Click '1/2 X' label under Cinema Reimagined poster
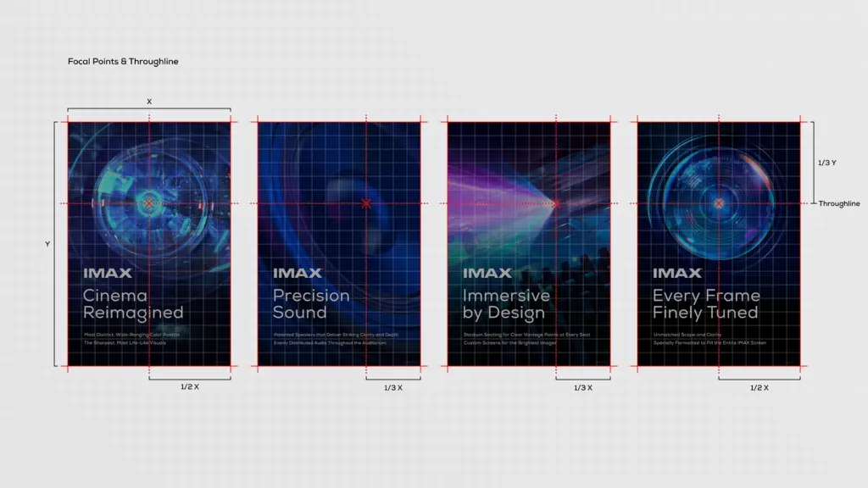The image size is (868, 488). [190, 386]
